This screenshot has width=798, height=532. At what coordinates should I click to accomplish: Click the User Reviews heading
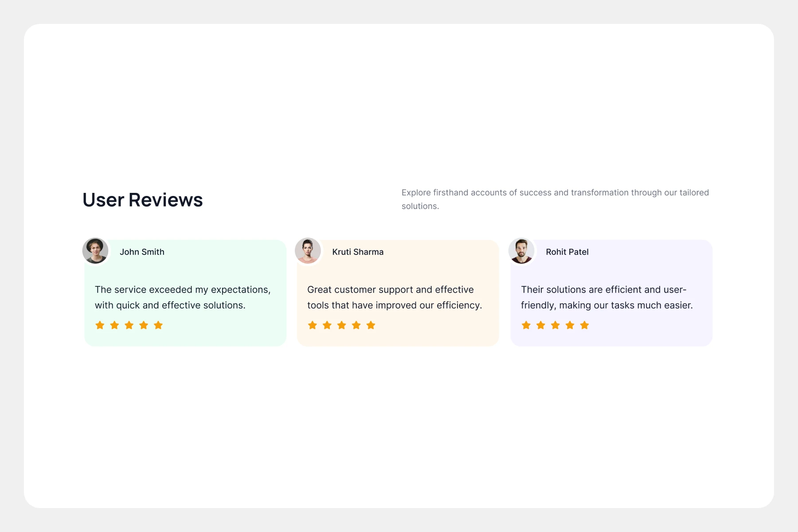[143, 200]
